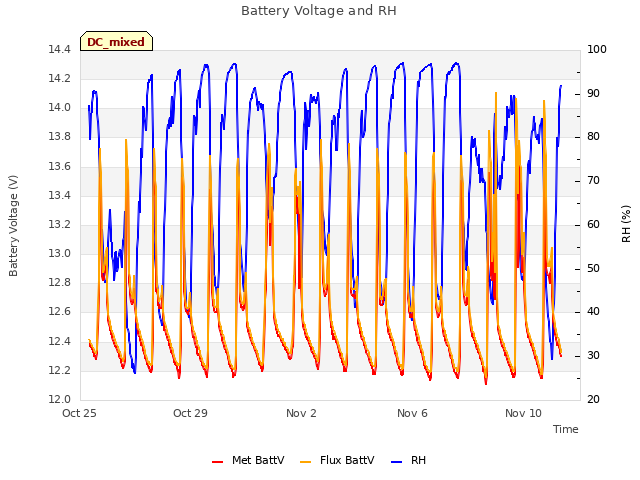Click the orange Flux BattV legend swatch
Screen dimensions: 640x480
tap(305, 462)
